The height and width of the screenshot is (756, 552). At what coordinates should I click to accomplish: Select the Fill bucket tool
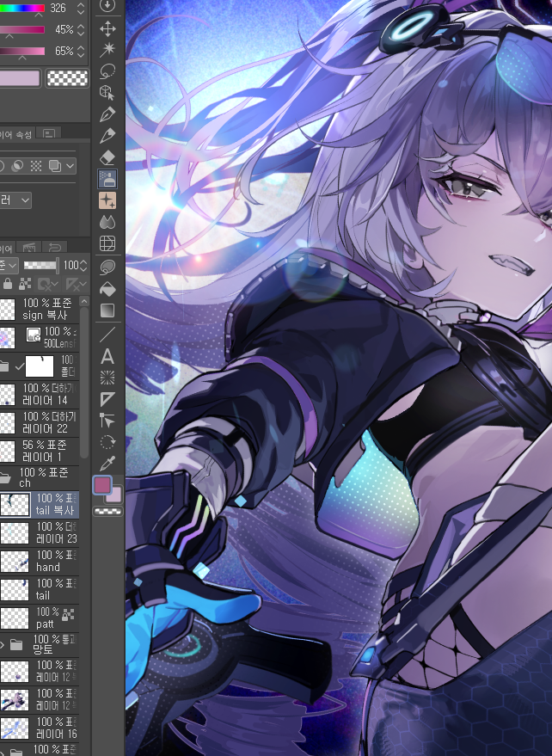tap(107, 289)
